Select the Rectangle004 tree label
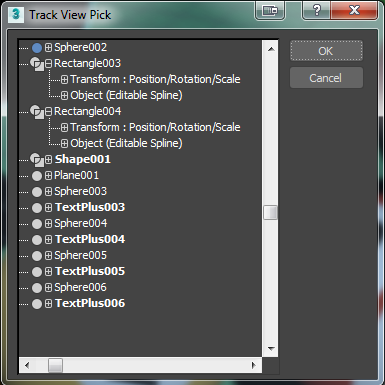 [87, 111]
